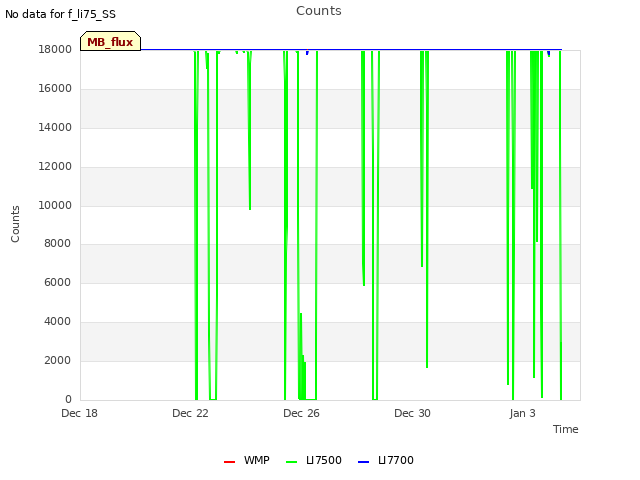Click the vertical Counts axis title
This screenshot has width=640, height=480.
point(15,224)
